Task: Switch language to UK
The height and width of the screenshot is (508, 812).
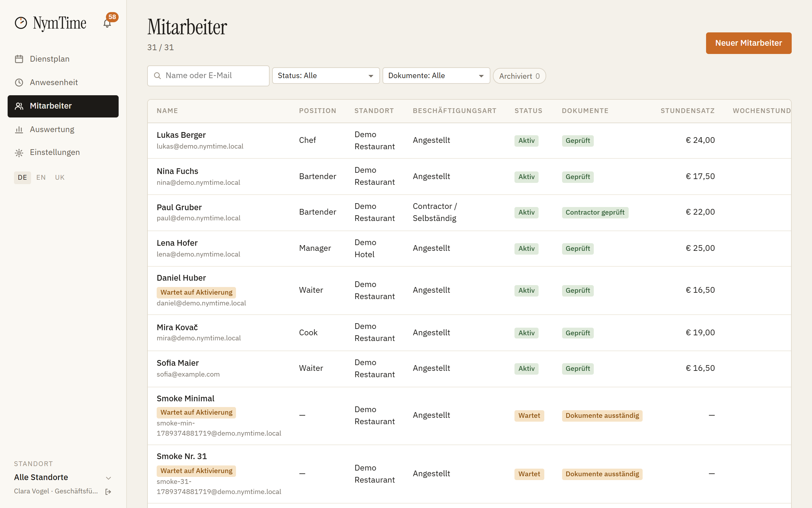Action: [x=60, y=177]
